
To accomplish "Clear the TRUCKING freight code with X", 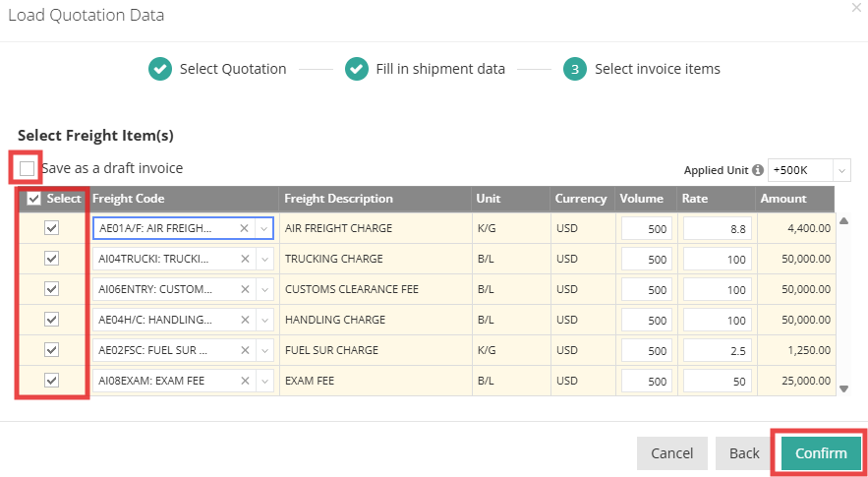I will (x=245, y=259).
